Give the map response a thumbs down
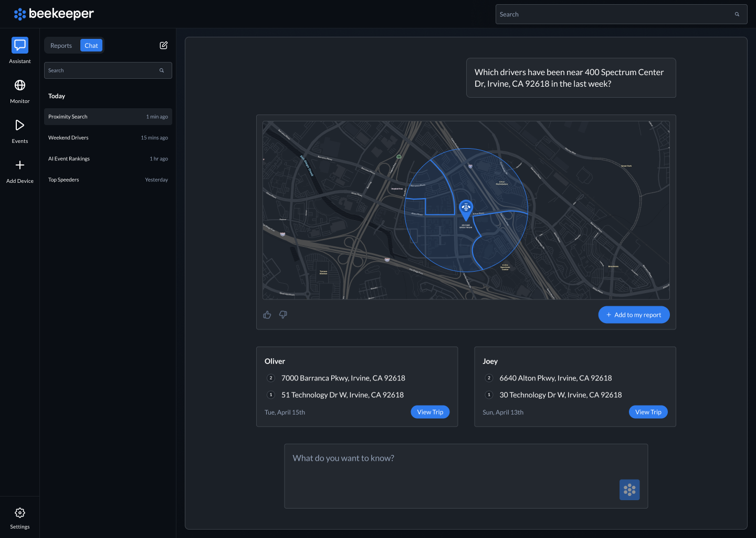This screenshot has height=538, width=756. pos(283,314)
